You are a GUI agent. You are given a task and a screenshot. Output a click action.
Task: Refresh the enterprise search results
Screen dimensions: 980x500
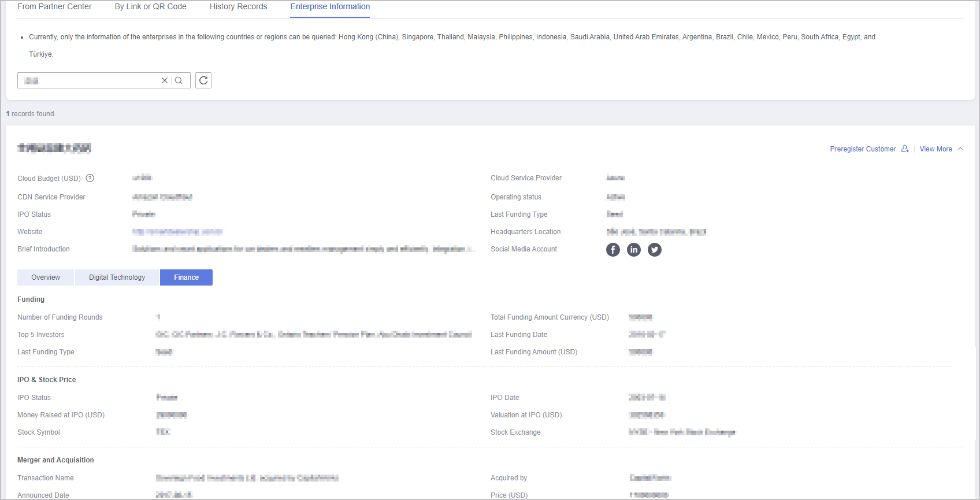[x=203, y=80]
